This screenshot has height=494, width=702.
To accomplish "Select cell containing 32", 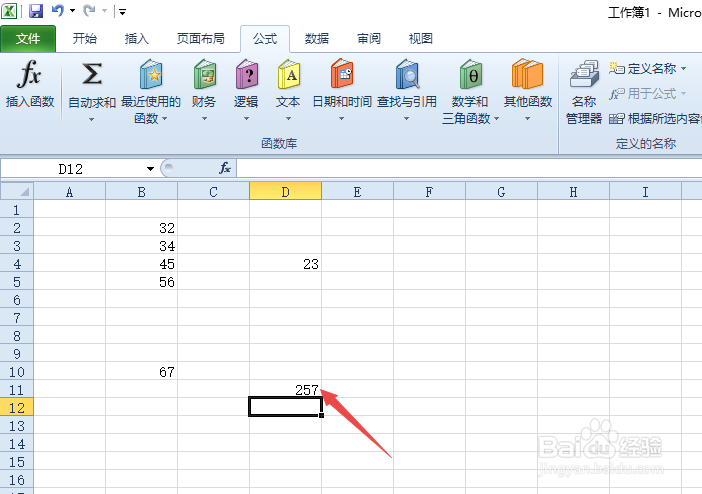I will 141,228.
